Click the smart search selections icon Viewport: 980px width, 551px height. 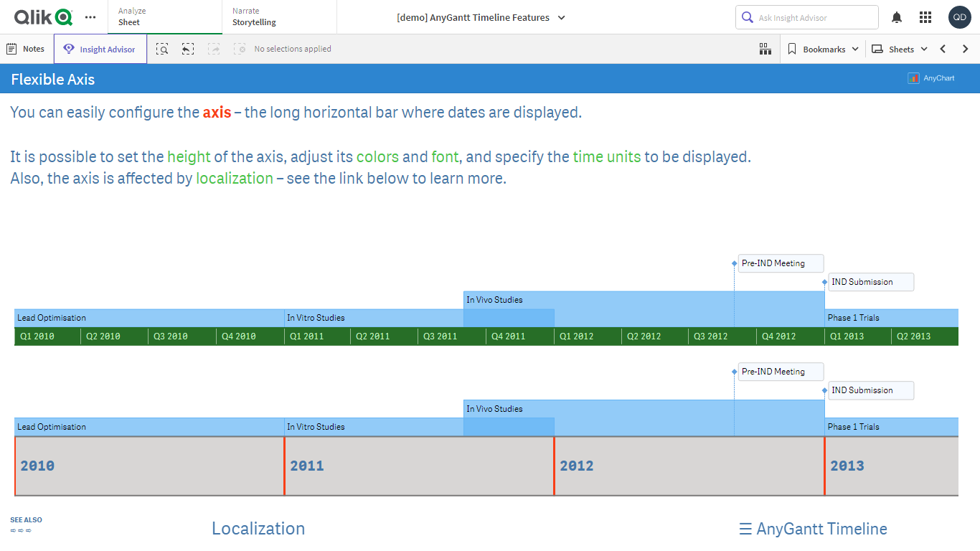163,49
